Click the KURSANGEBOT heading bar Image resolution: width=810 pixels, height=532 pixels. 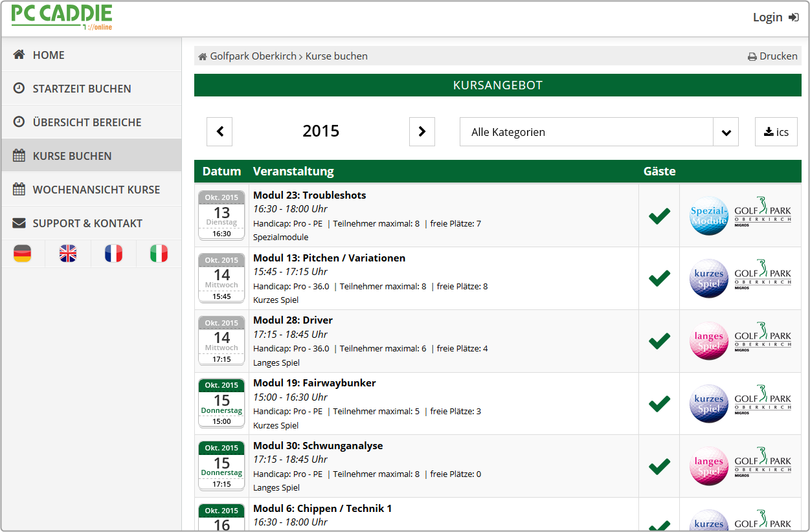(498, 85)
